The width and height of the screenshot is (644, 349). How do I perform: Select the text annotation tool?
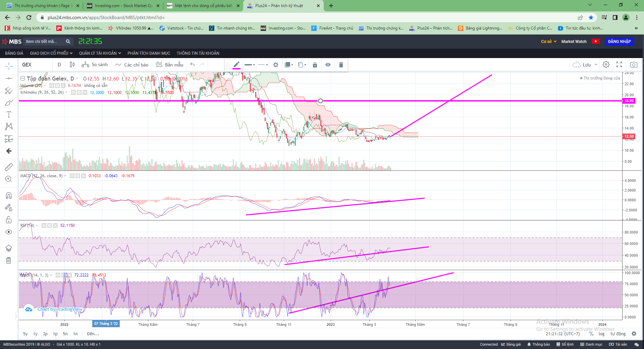9,114
